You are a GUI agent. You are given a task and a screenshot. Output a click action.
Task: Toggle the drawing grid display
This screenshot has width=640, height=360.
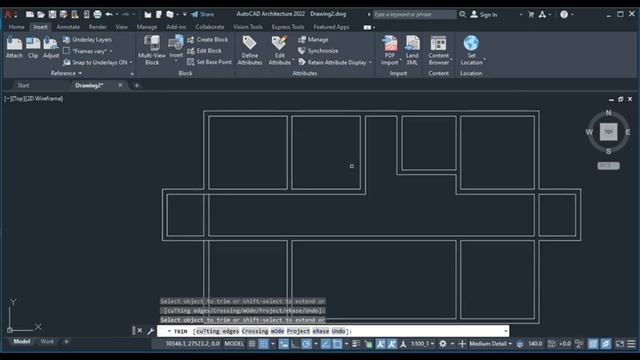coord(252,344)
